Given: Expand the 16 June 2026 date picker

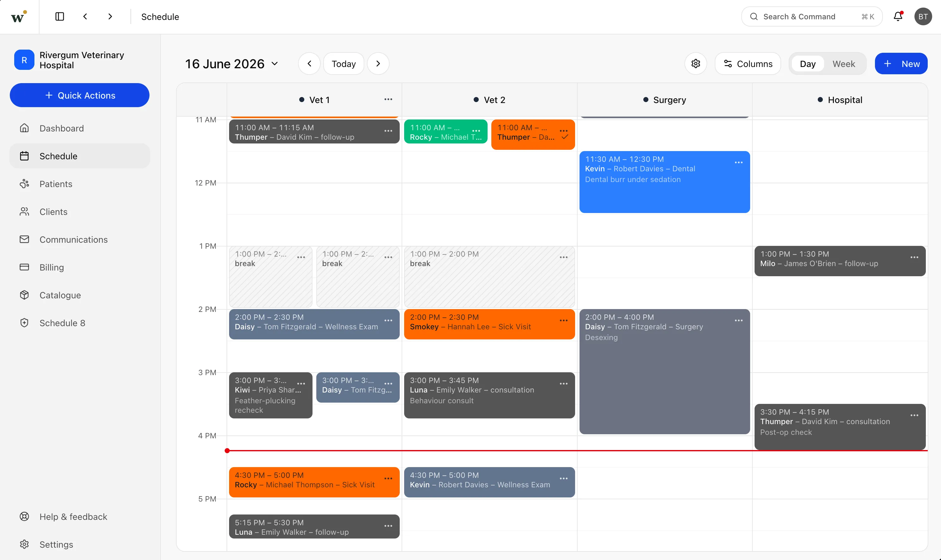Looking at the screenshot, I should click(x=232, y=64).
